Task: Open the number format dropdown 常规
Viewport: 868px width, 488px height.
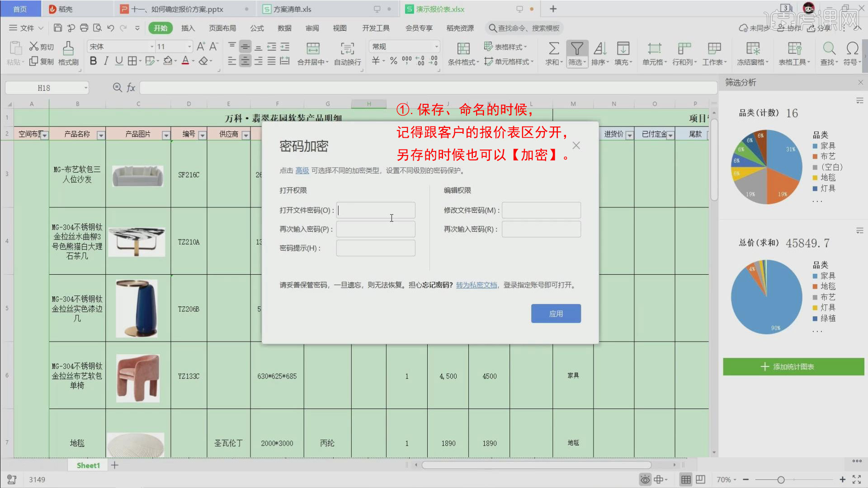Action: [436, 47]
